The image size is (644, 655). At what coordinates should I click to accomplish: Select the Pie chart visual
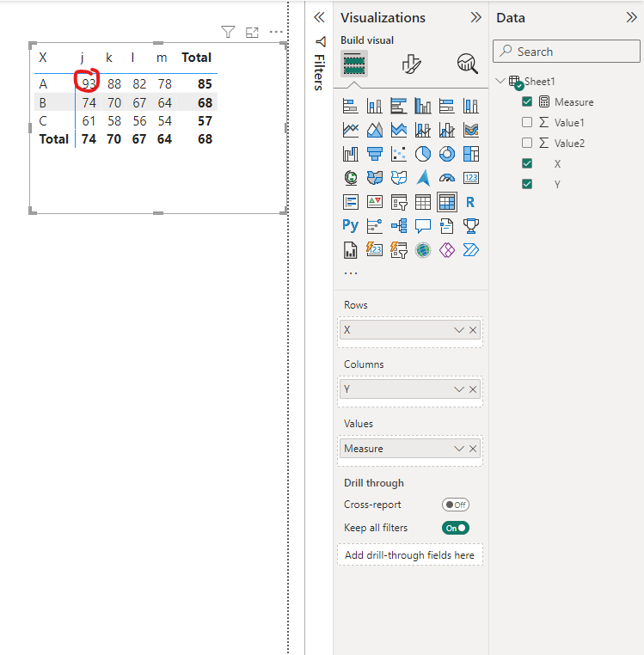[423, 154]
